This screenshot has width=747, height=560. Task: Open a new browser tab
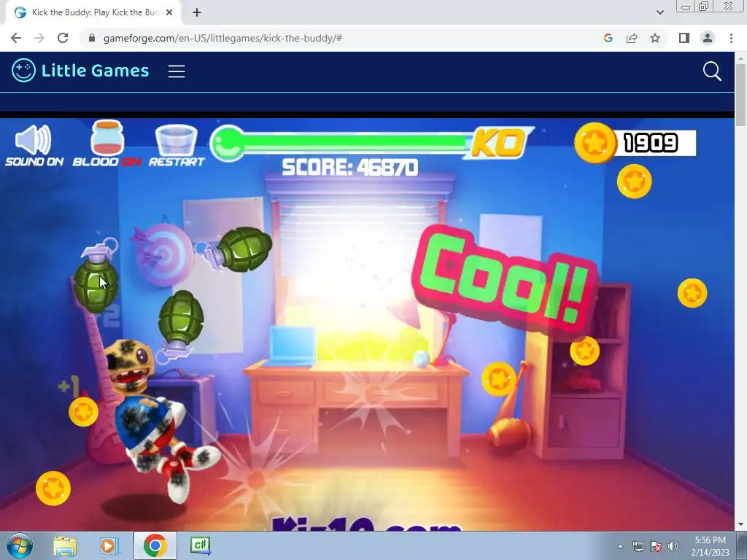(197, 12)
